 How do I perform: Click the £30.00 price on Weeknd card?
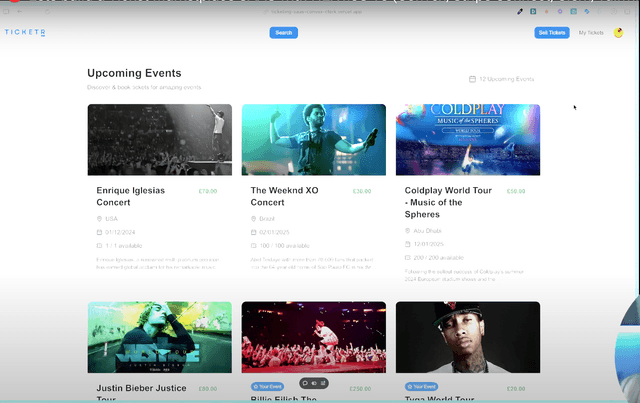(362, 191)
